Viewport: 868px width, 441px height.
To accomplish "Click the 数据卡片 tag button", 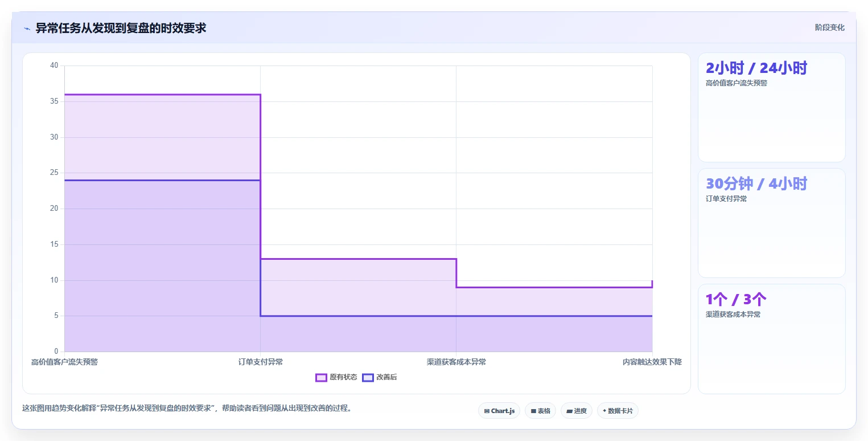I will tap(618, 411).
